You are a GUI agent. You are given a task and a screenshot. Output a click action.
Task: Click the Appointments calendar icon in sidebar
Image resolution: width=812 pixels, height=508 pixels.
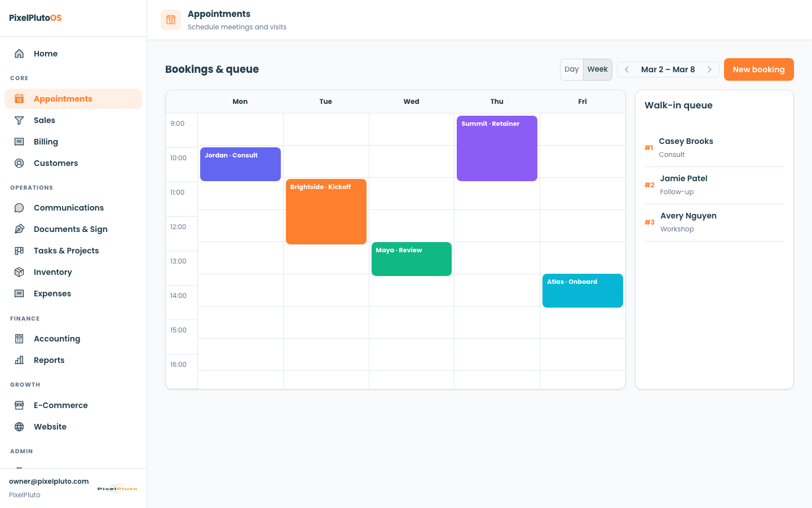tap(19, 99)
